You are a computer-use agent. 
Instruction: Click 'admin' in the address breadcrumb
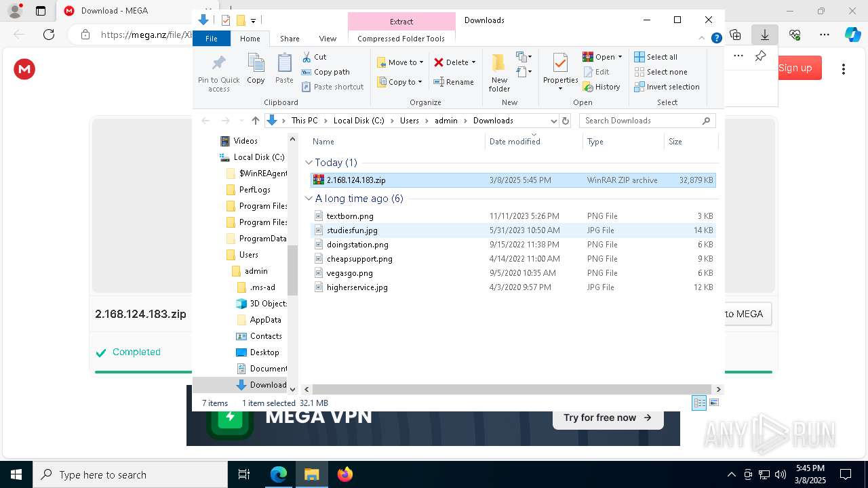[x=446, y=121]
